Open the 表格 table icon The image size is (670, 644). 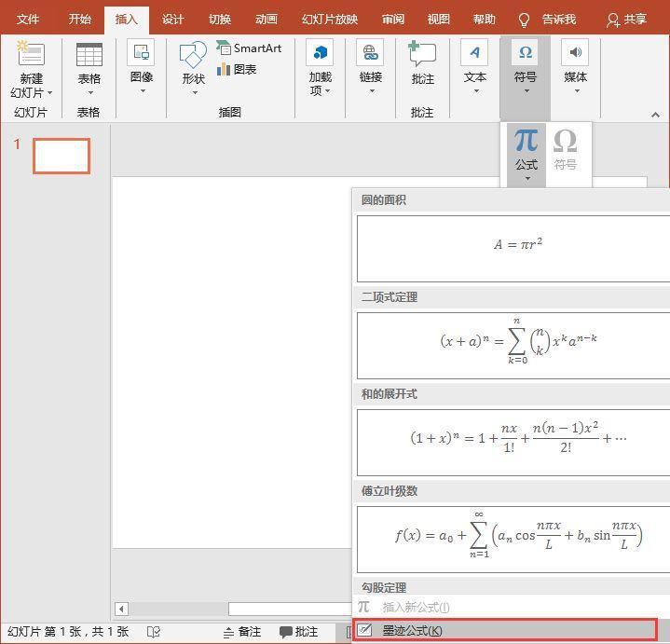(x=89, y=55)
